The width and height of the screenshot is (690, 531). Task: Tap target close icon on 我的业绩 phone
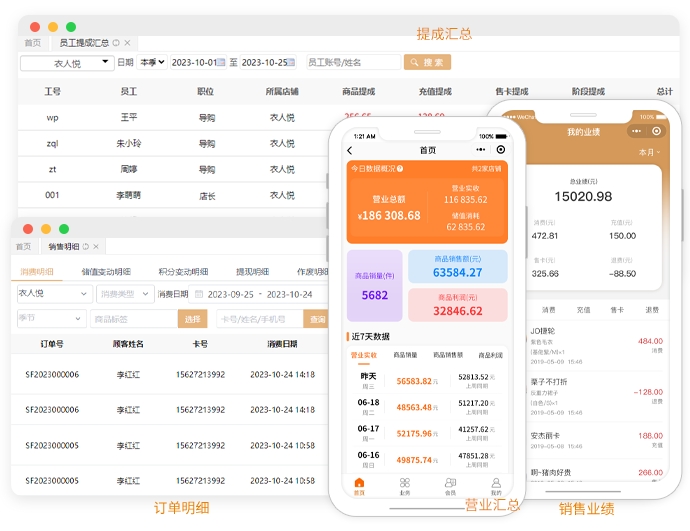coord(656,131)
